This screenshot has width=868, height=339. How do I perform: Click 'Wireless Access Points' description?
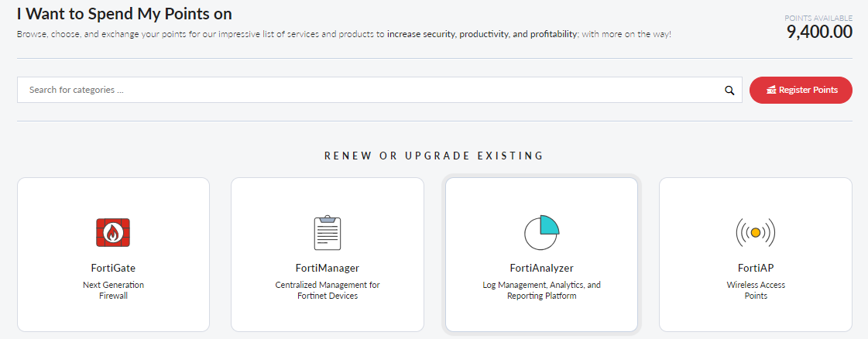click(756, 290)
